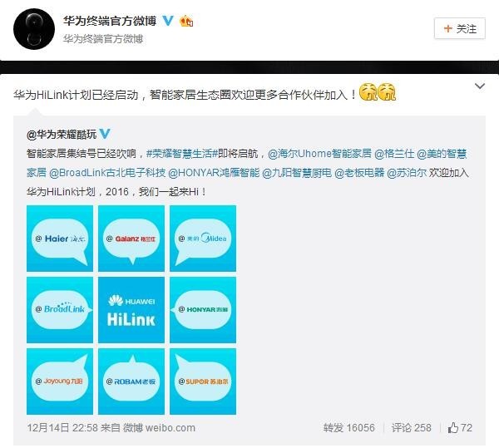Open the @格兰仕 mention link
This screenshot has width=499, height=448.
click(394, 154)
